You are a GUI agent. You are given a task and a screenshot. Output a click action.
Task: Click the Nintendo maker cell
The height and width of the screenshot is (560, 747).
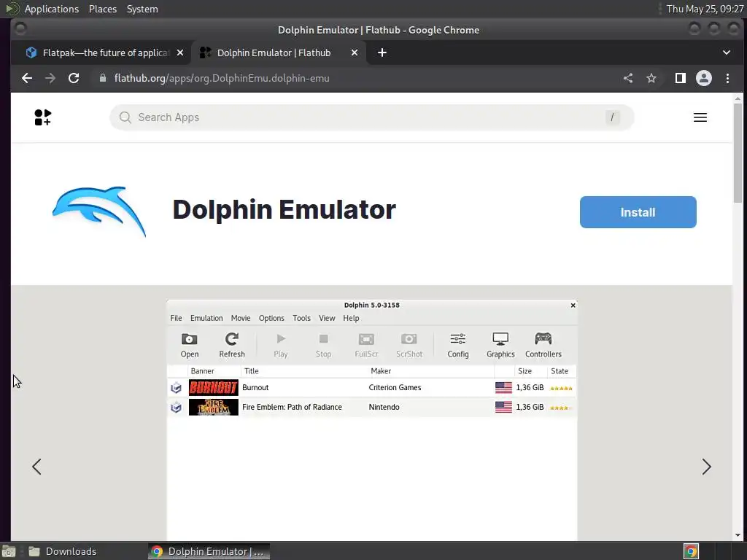(384, 407)
